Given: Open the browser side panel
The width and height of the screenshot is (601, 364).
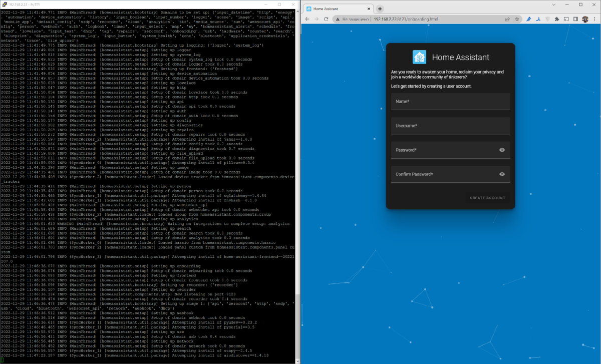Looking at the screenshot, I should click(575, 19).
